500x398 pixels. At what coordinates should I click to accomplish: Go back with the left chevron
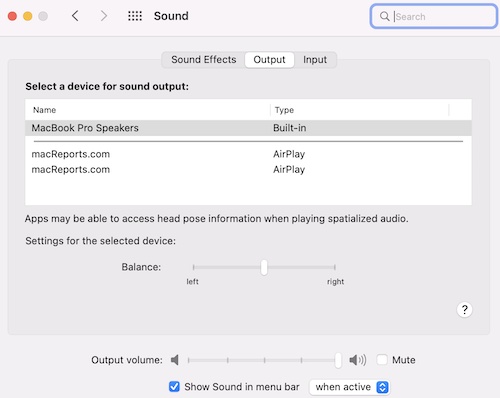[x=75, y=16]
